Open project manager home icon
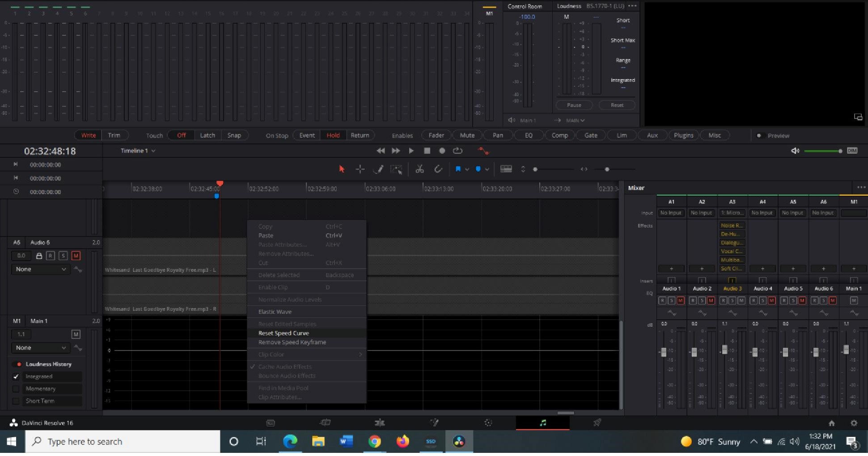This screenshot has height=456, width=868. pyautogui.click(x=831, y=423)
